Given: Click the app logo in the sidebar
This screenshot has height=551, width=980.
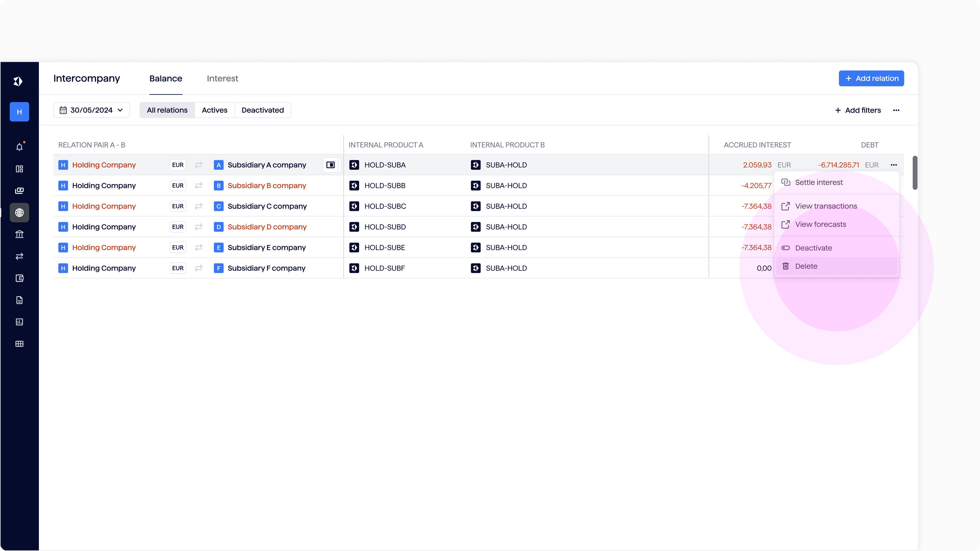Looking at the screenshot, I should (18, 81).
